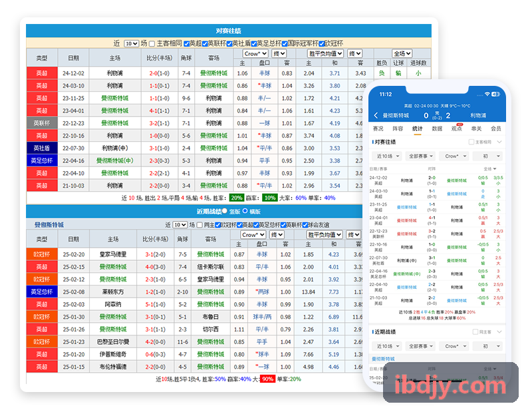This screenshot has height=416, width=532.
Task: Click 布伦特福德 in 25-01-15 row
Action: (113, 367)
